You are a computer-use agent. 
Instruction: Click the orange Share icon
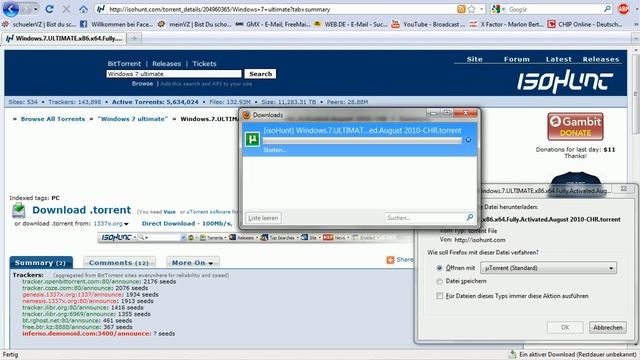pos(390,260)
